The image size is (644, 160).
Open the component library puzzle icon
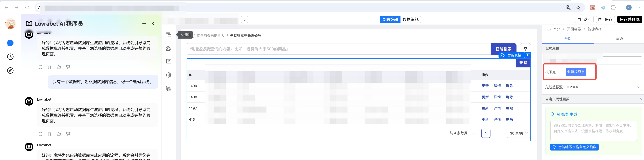[x=169, y=48]
